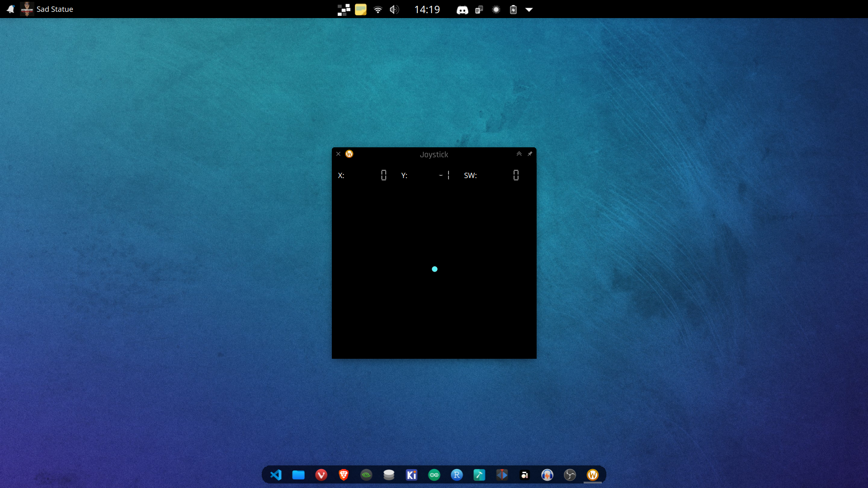The image size is (868, 488).
Task: Launch the KiCad dock icon
Action: 411,475
